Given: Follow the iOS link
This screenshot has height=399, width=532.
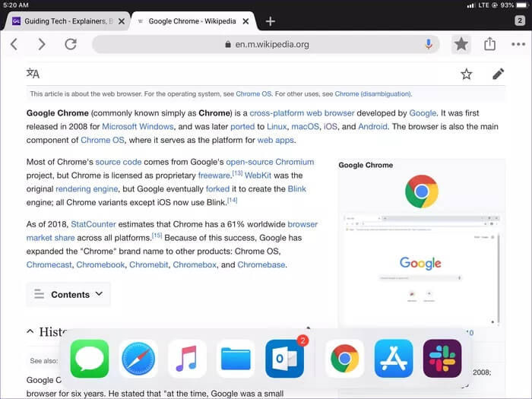Looking at the screenshot, I should click(331, 127).
